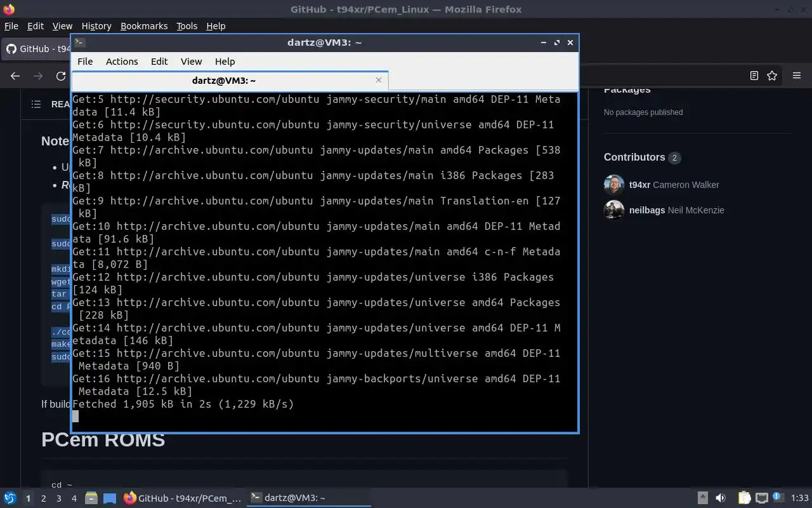Switch to virtual desktop 2

click(43, 498)
